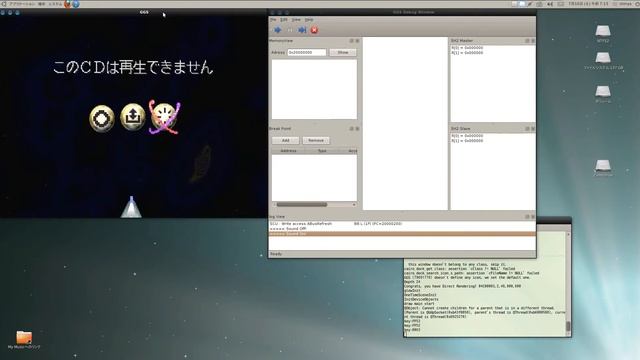Image resolution: width=640 pixels, height=360 pixels.
Task: Click the round disc button in the game window
Action: click(102, 118)
